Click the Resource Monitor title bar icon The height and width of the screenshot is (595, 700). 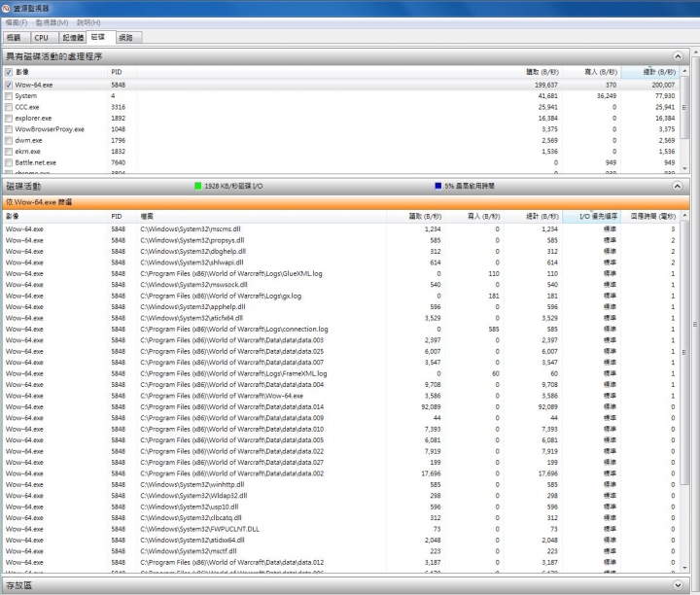click(x=6, y=9)
